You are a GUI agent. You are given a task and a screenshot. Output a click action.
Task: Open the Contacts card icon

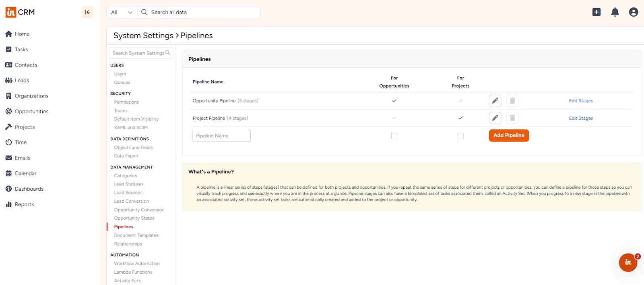tap(8, 65)
